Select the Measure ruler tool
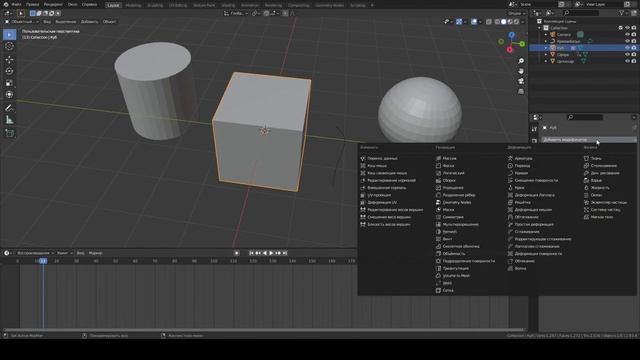The height and width of the screenshot is (360, 640). [9, 120]
